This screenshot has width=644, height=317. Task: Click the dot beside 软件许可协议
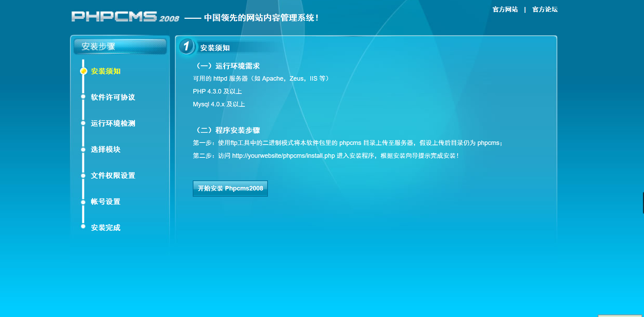coord(83,97)
